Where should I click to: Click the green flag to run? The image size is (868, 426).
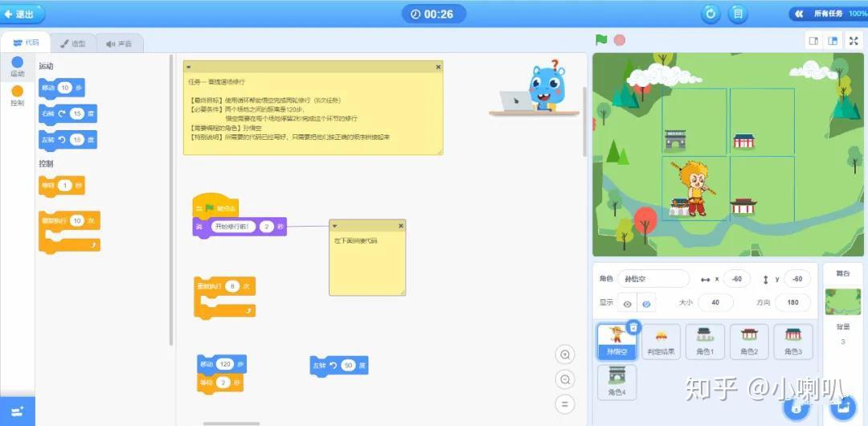[x=601, y=40]
